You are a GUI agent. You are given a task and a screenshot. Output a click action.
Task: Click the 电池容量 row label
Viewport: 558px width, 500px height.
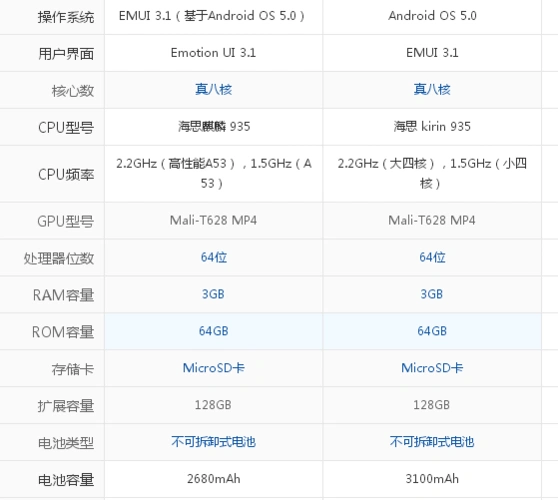pyautogui.click(x=66, y=480)
